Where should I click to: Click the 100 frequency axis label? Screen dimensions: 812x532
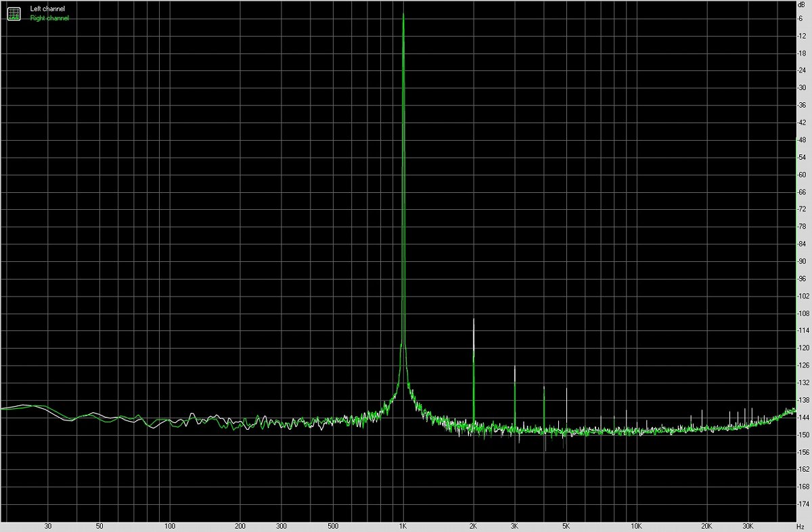coord(170,526)
